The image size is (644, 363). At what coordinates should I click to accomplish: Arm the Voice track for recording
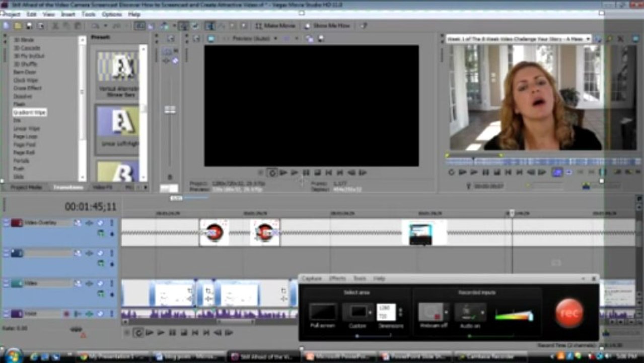(66, 314)
